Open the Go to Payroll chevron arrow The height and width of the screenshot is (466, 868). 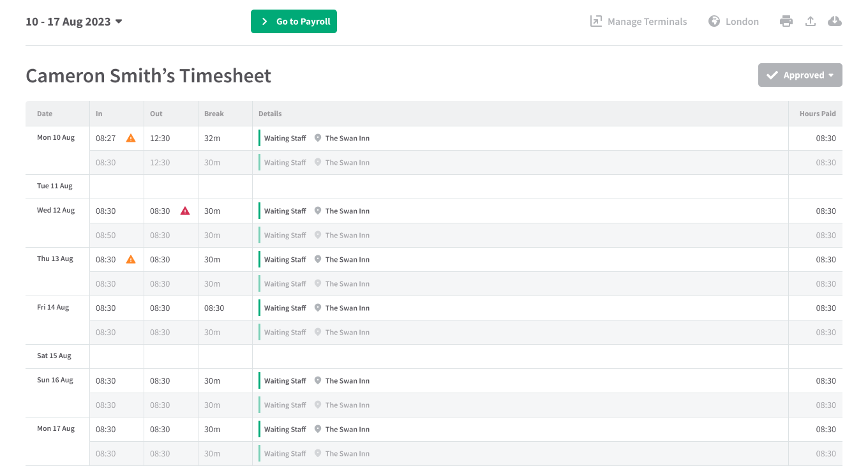click(264, 21)
